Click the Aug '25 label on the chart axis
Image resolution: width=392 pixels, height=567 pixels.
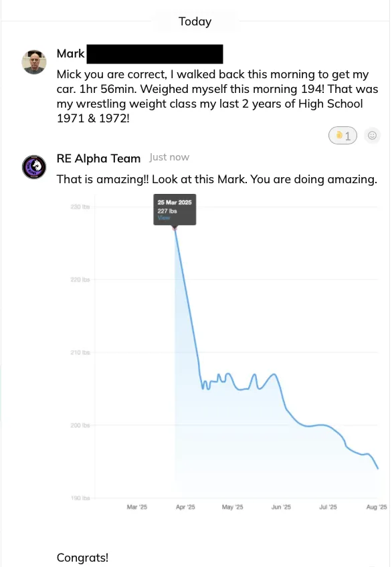click(377, 507)
